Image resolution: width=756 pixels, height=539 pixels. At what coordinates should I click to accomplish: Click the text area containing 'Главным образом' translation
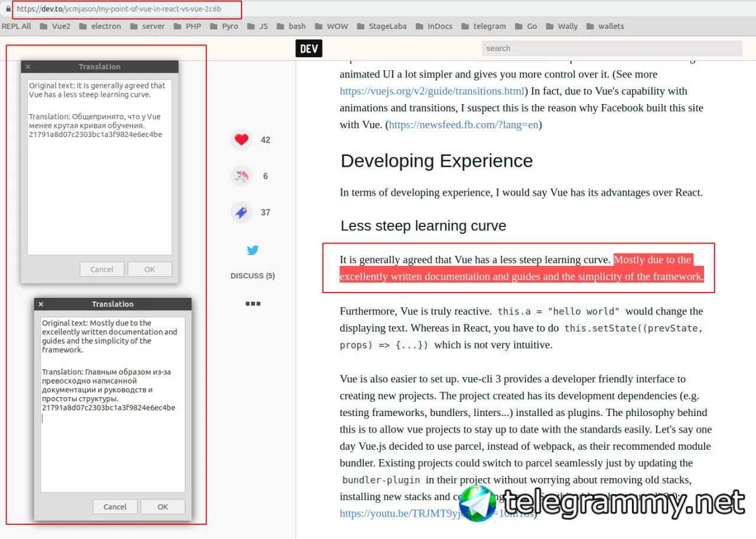(x=113, y=405)
